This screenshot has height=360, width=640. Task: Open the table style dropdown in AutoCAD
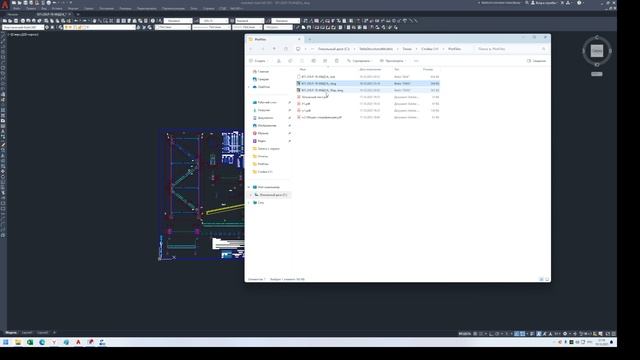pos(250,20)
